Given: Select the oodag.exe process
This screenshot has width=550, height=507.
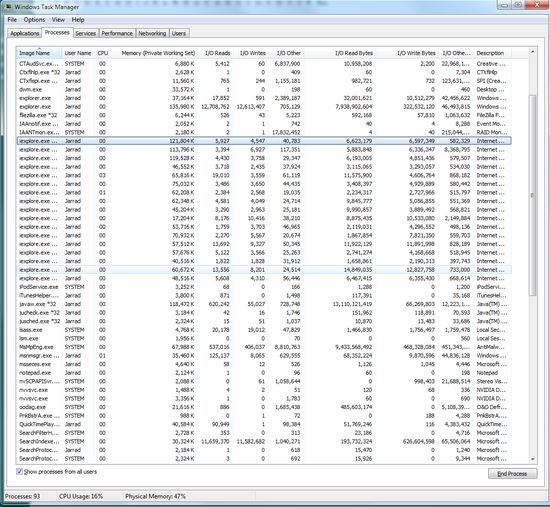Looking at the screenshot, I should click(264, 407).
